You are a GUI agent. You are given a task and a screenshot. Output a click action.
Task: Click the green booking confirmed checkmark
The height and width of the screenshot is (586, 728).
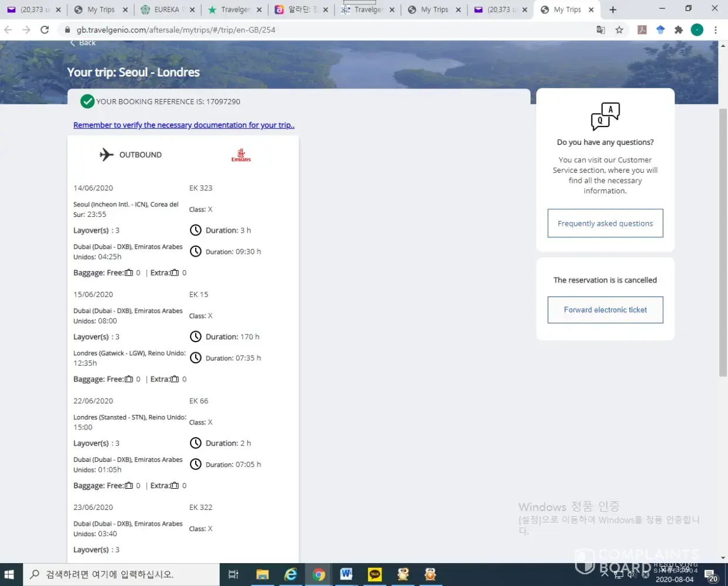(x=87, y=101)
